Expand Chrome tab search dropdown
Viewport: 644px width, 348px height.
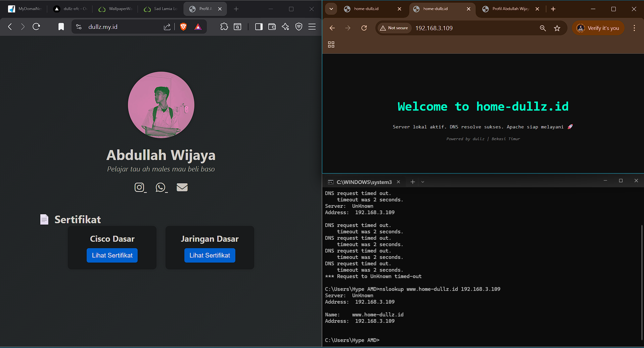point(331,9)
